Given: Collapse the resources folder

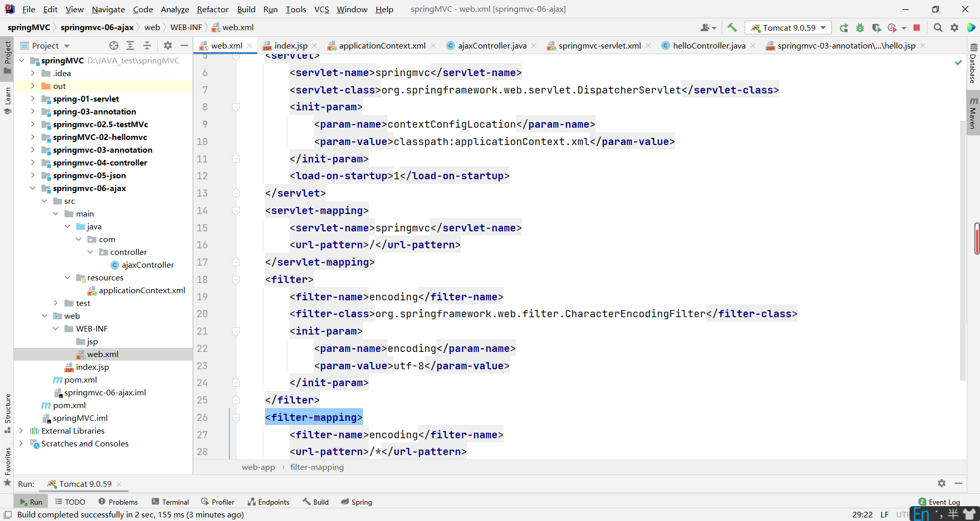Looking at the screenshot, I should (67, 277).
